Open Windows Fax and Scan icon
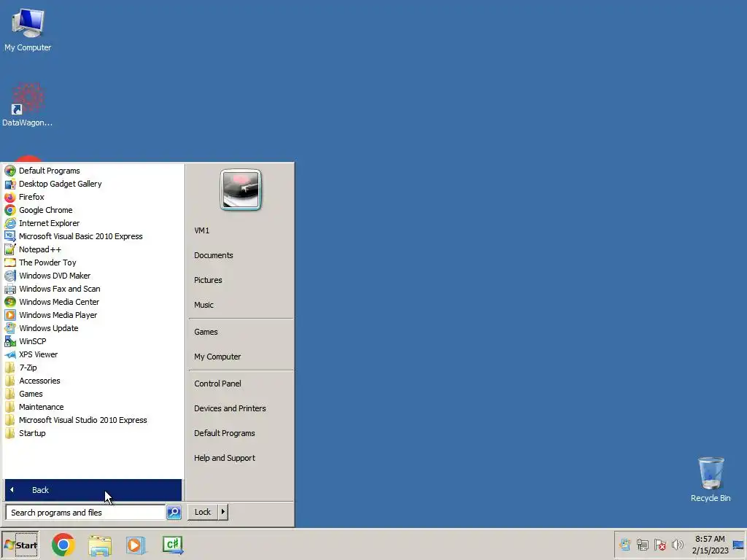This screenshot has height=560, width=747. click(x=10, y=289)
